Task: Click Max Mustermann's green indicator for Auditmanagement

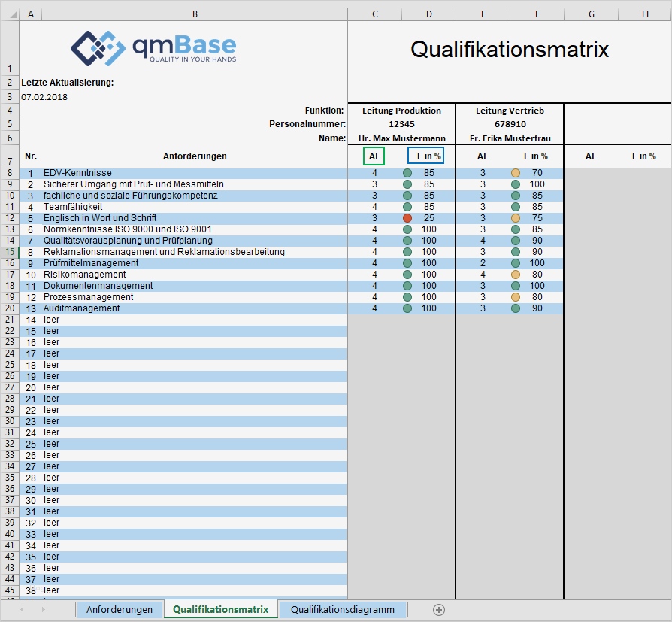Action: [x=407, y=308]
